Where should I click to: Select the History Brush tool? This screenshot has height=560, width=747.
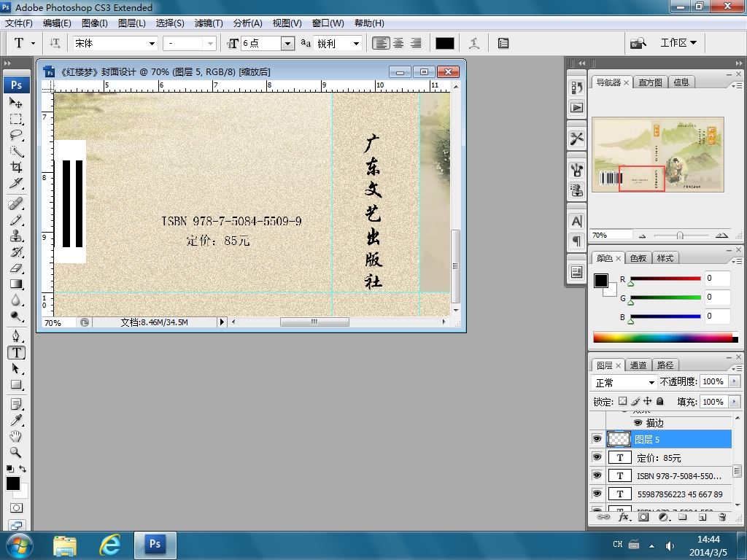(16, 252)
